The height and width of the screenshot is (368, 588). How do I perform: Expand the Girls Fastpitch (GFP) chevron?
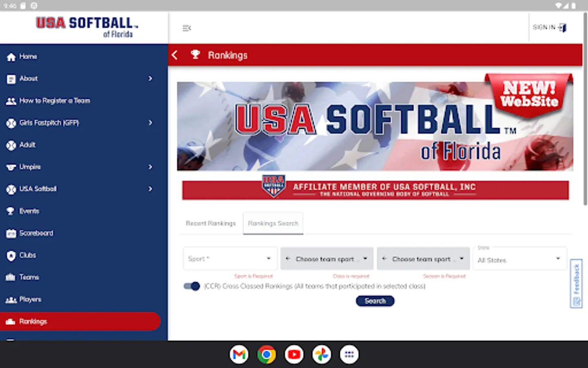coord(150,123)
